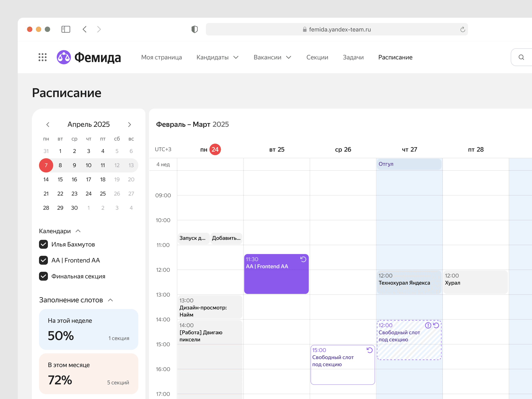Click the repeat icon on the AA | Frontend AA event
The height and width of the screenshot is (399, 532).
click(x=303, y=259)
